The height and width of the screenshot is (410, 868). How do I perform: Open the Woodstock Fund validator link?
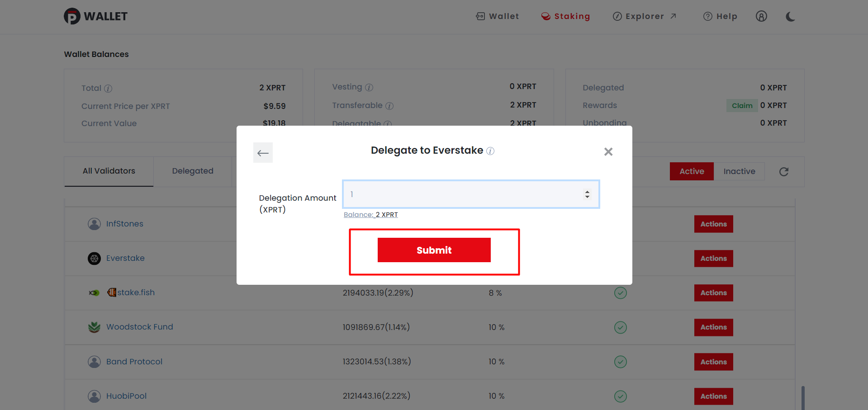tap(140, 327)
